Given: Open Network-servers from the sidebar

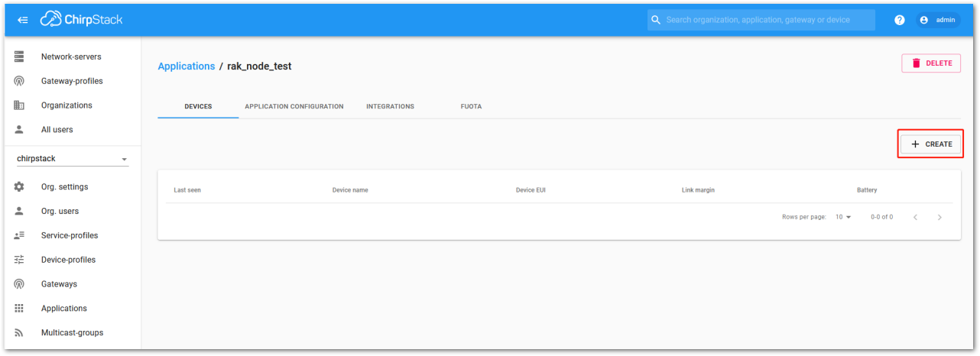Looking at the screenshot, I should [x=73, y=57].
